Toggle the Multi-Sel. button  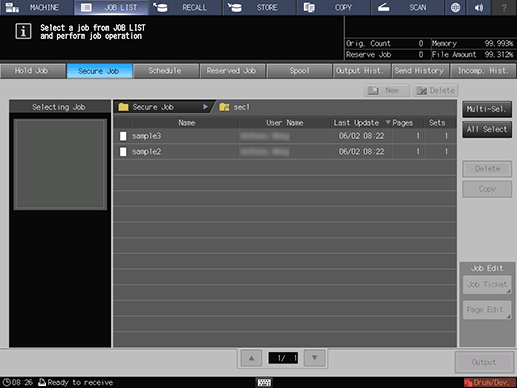487,109
